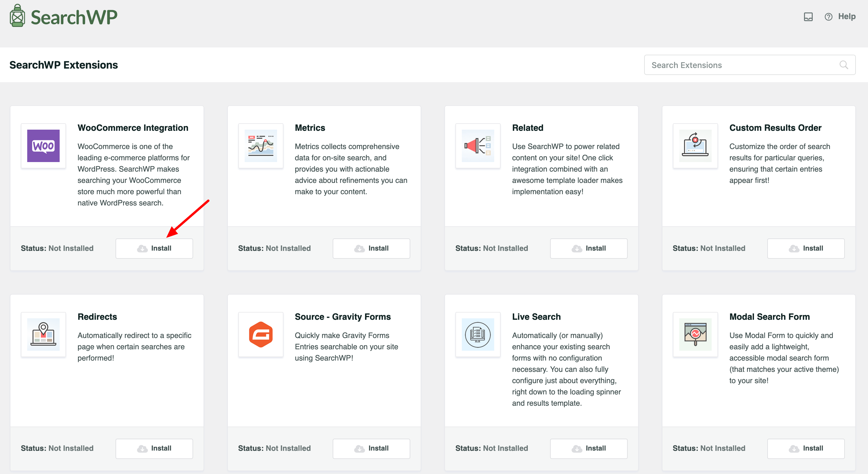Click the Live Search title
868x474 pixels.
[536, 317]
